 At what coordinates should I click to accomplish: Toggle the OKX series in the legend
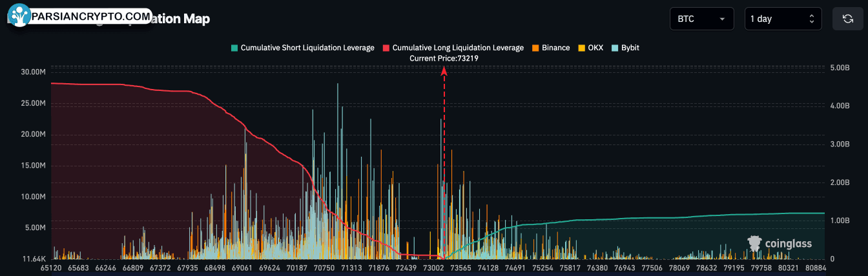point(590,48)
